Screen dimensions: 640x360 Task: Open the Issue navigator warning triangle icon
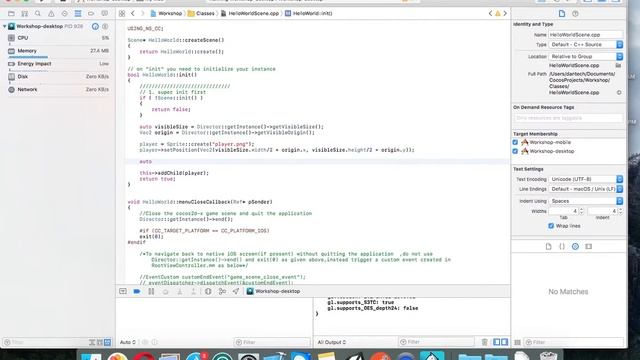click(51, 13)
